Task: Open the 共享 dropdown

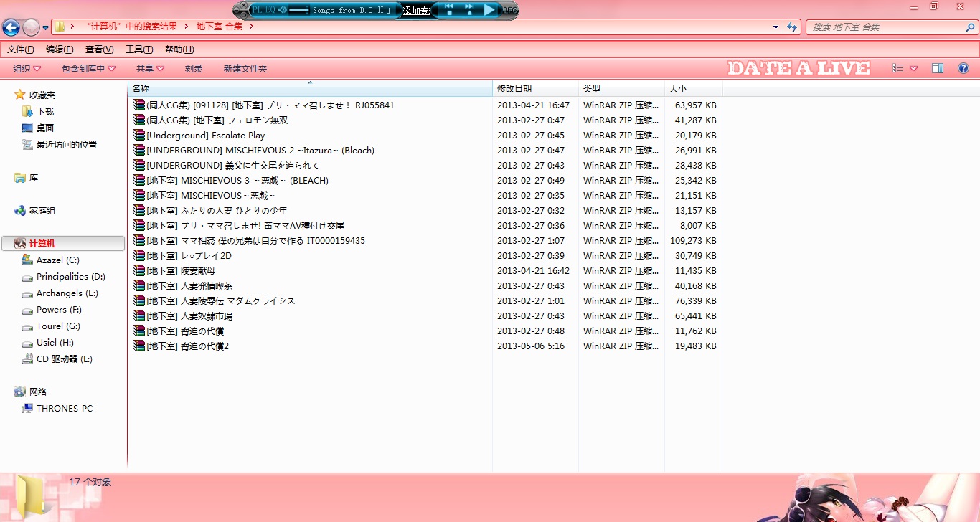Action: coord(150,69)
